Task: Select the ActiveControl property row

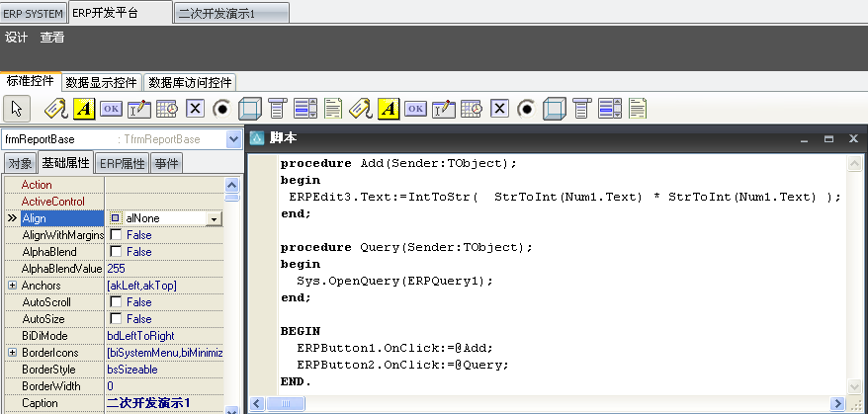Action: tap(114, 202)
